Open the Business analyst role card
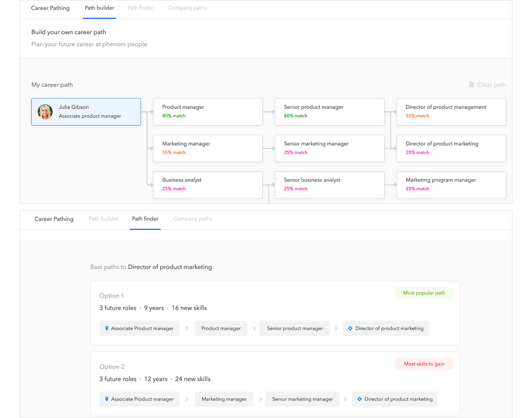Screen dimensions: 532x418 [207, 185]
